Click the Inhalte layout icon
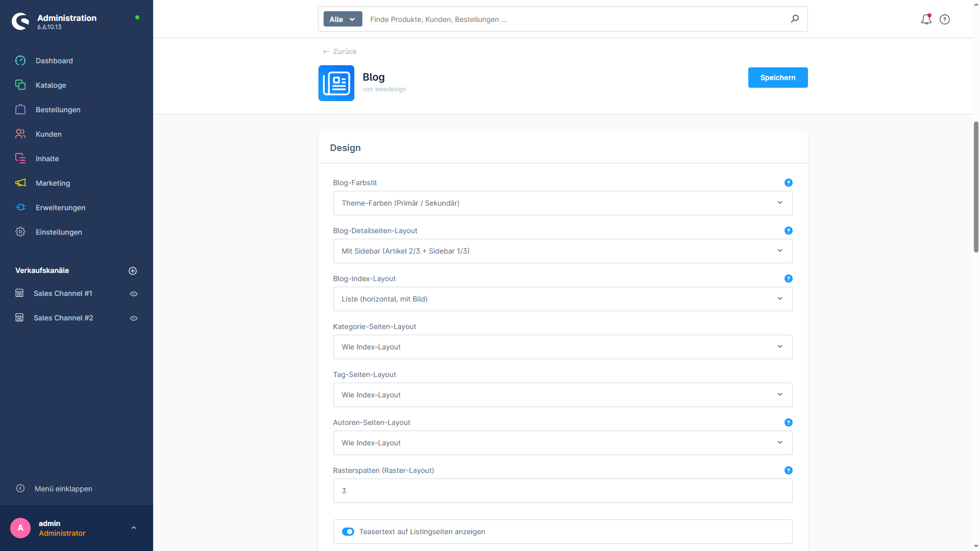The height and width of the screenshot is (551, 980). pyautogui.click(x=20, y=159)
